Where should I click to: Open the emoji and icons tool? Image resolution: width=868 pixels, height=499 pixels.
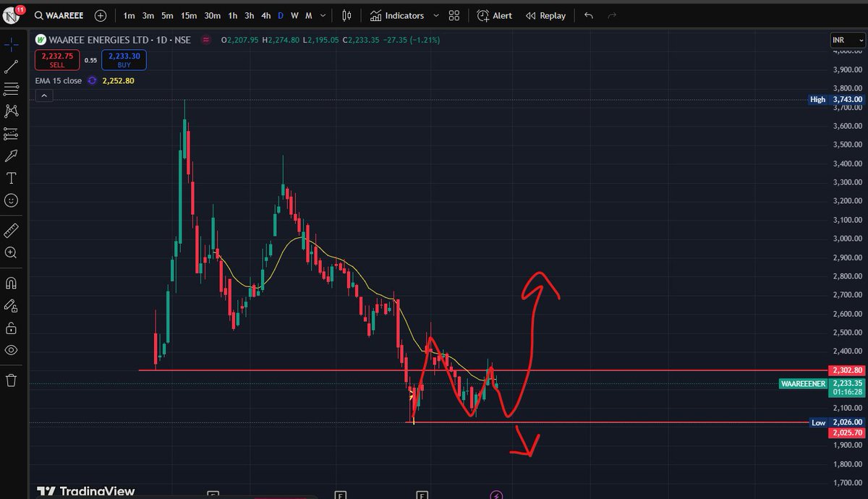click(11, 200)
